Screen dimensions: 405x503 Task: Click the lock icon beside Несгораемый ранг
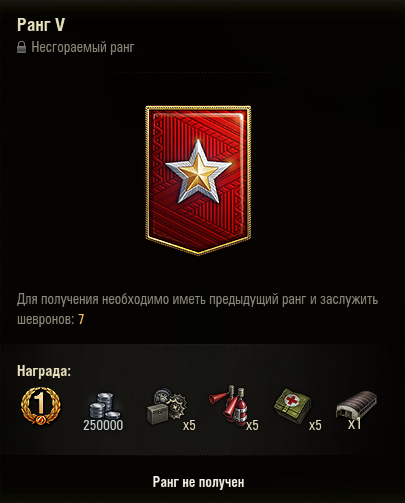coord(21,47)
